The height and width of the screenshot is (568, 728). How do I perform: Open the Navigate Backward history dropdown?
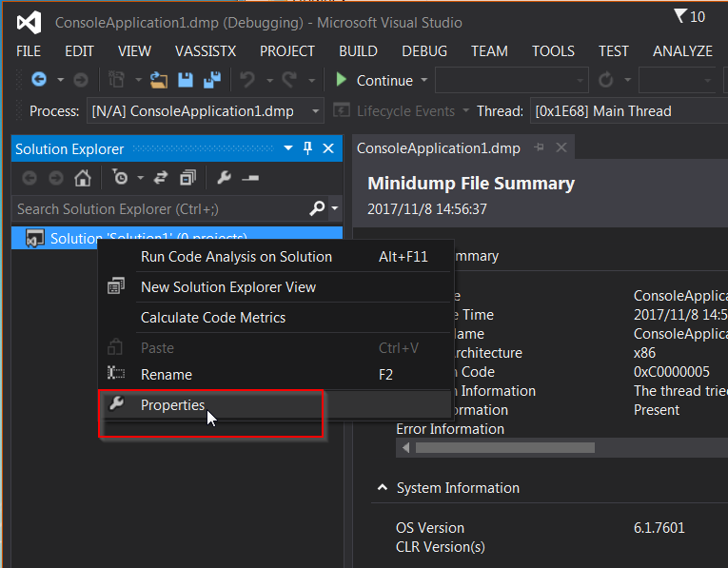click(60, 80)
